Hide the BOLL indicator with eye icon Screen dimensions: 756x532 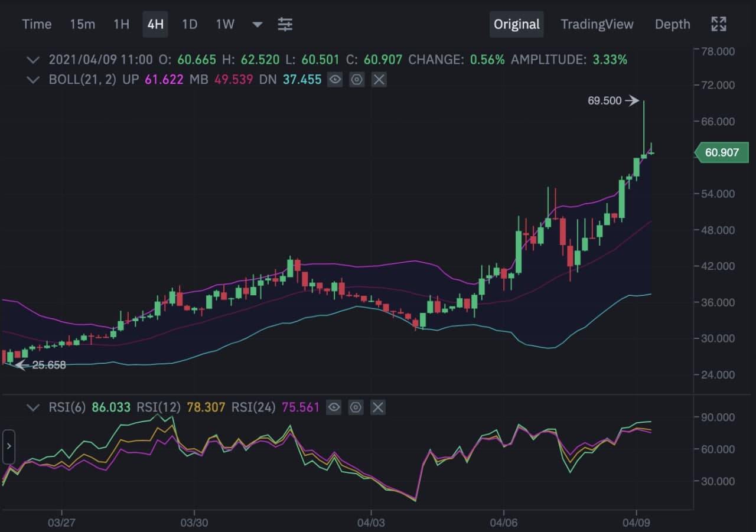(x=335, y=79)
